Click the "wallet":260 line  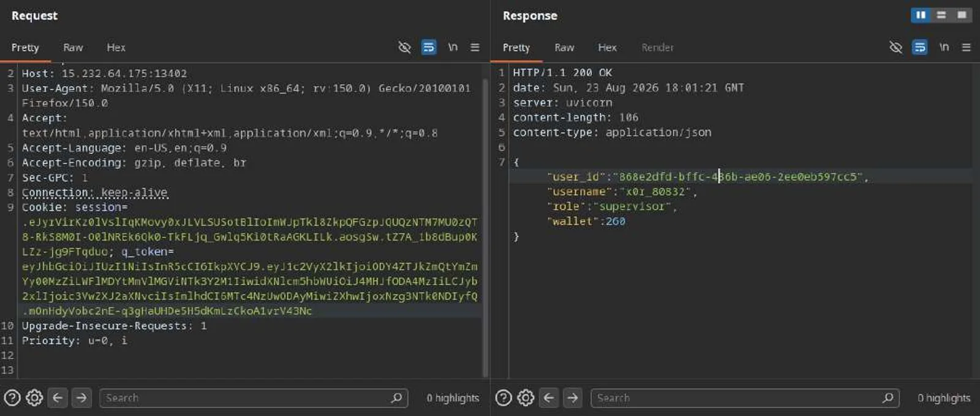[x=586, y=221]
